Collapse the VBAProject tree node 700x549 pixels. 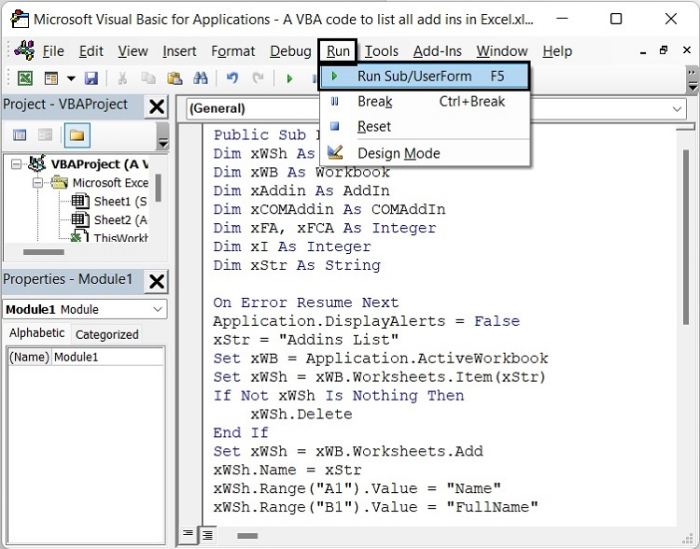[16, 165]
